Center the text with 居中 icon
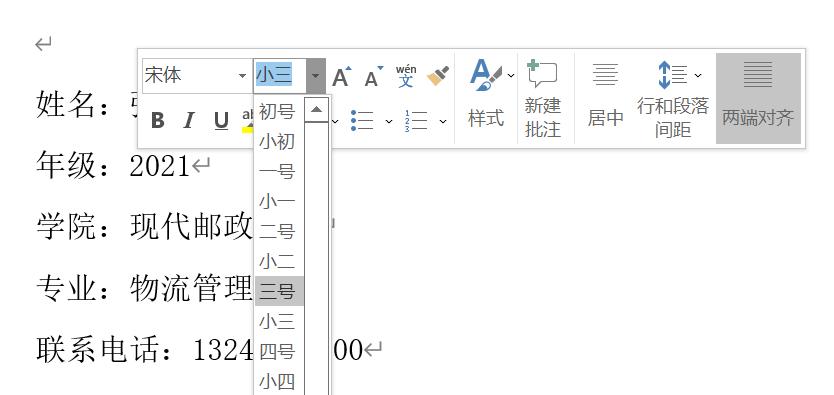This screenshot has width=834, height=395. point(605,74)
